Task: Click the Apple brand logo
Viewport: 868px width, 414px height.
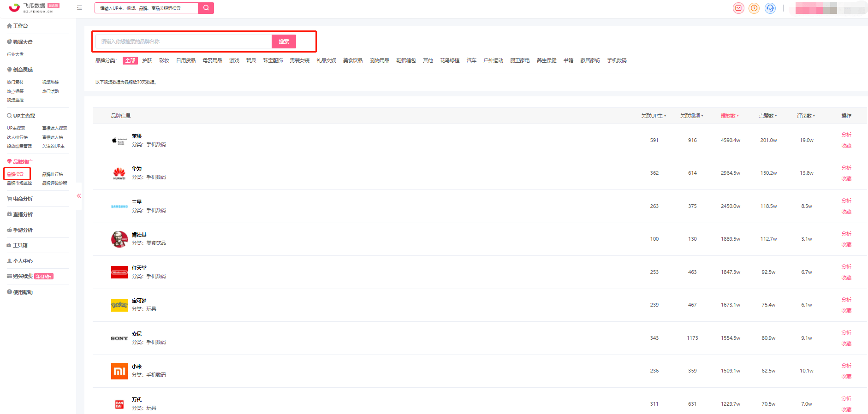Action: 119,141
